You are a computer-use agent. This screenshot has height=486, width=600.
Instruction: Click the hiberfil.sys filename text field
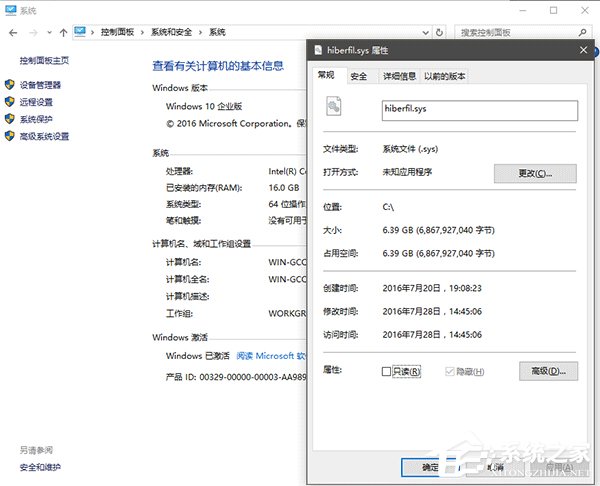point(478,109)
